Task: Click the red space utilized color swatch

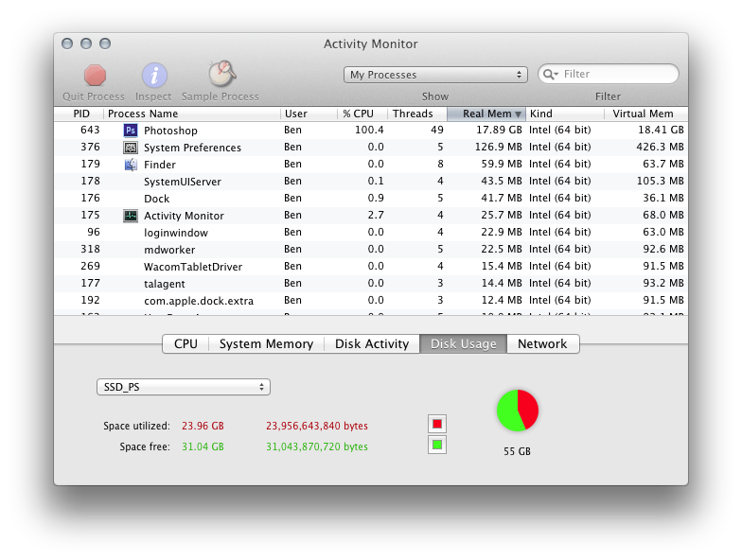Action: (437, 424)
